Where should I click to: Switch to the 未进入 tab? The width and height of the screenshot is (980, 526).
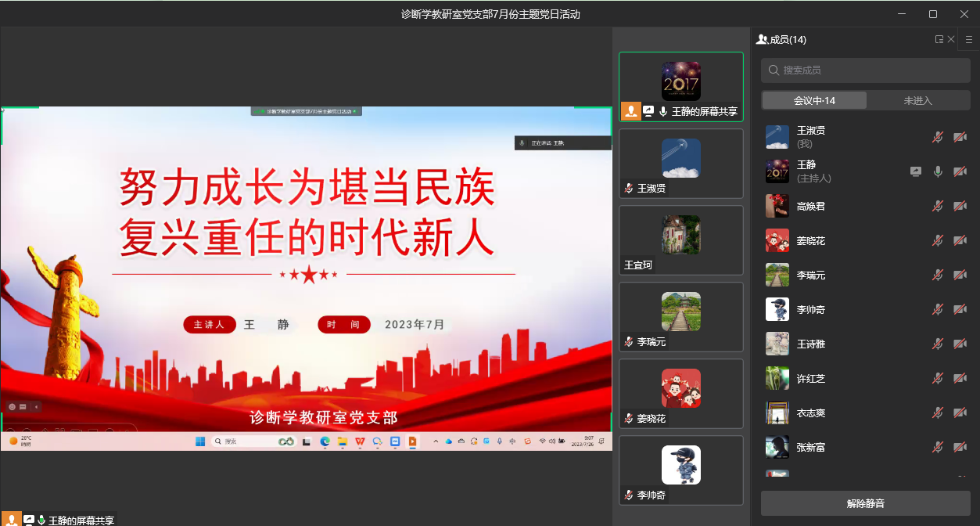[918, 100]
